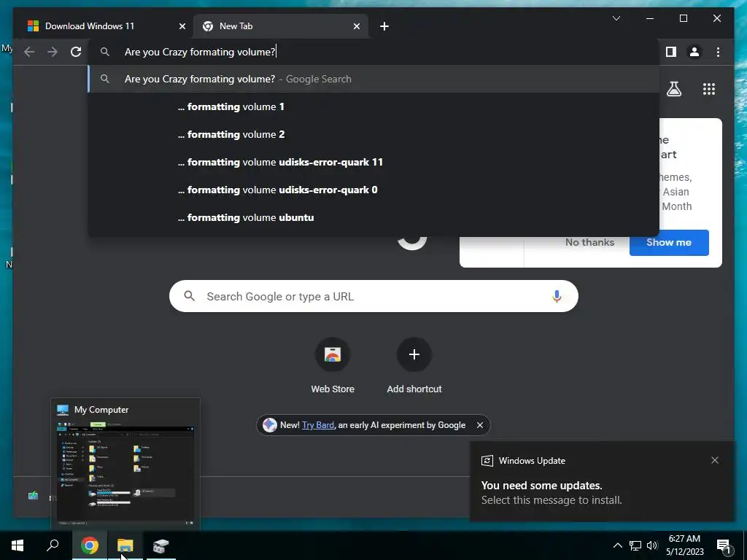This screenshot has width=747, height=560.
Task: Choose suggestion 'udisks-error-quark 11'
Action: tap(373, 162)
